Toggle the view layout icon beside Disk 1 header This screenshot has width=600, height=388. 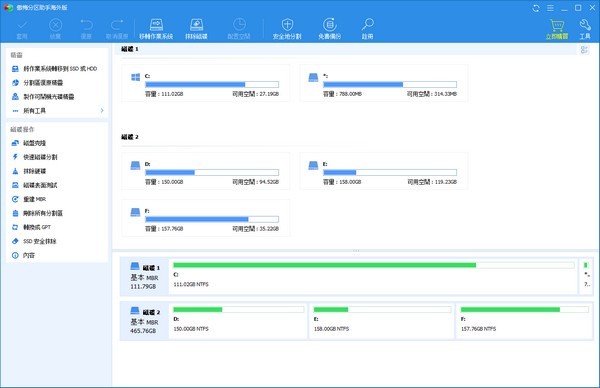[x=584, y=50]
